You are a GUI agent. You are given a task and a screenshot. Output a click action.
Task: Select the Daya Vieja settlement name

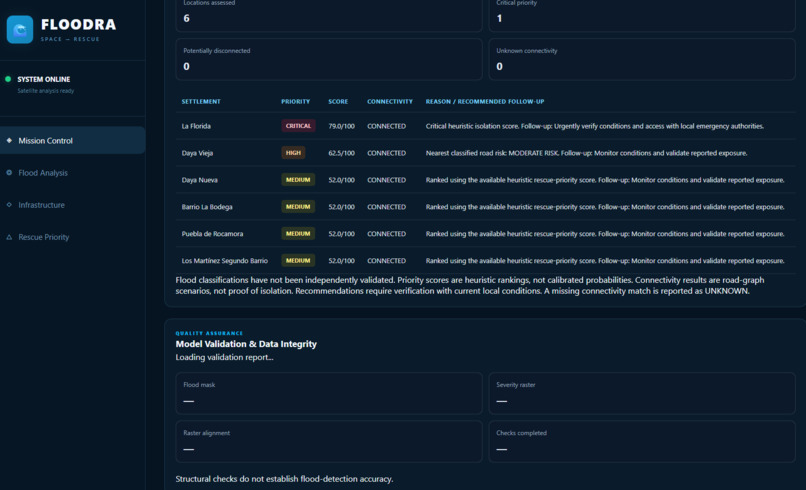(197, 153)
